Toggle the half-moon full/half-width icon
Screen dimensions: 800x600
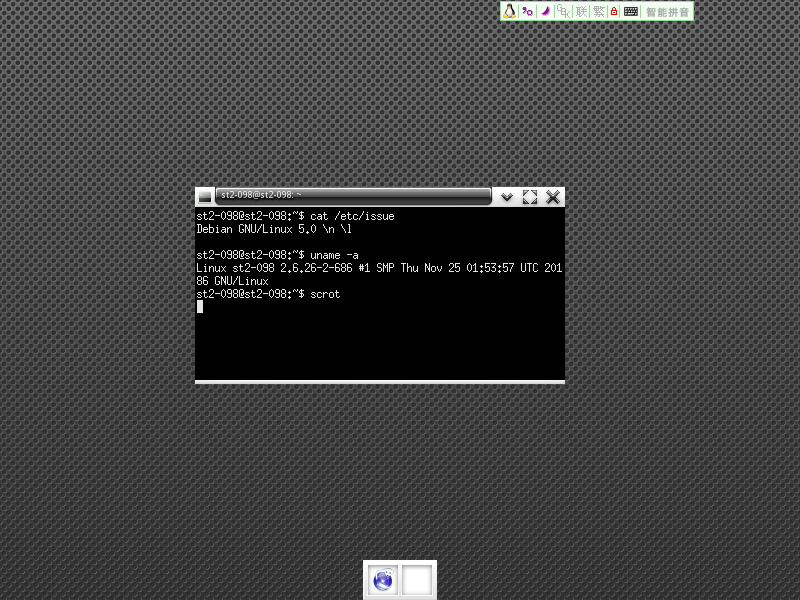[x=545, y=11]
